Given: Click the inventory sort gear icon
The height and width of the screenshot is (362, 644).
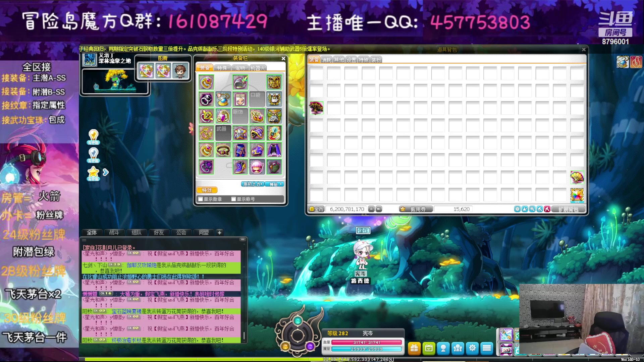Looking at the screenshot, I should [517, 209].
